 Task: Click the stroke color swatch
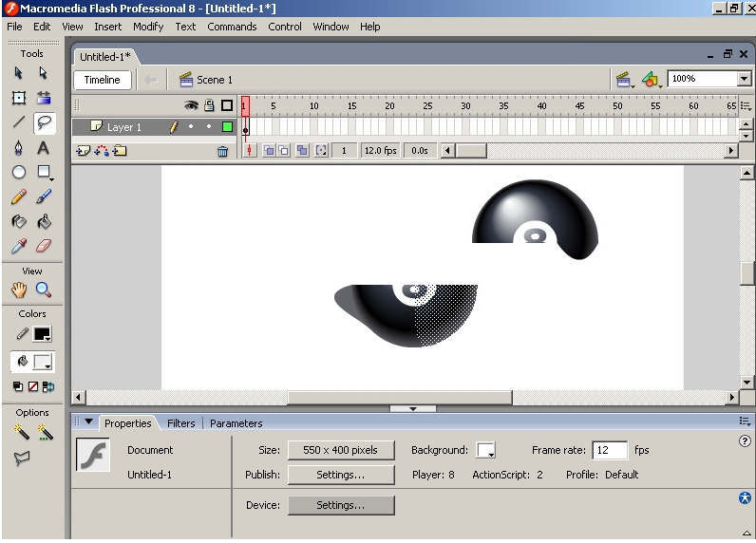pyautogui.click(x=42, y=334)
